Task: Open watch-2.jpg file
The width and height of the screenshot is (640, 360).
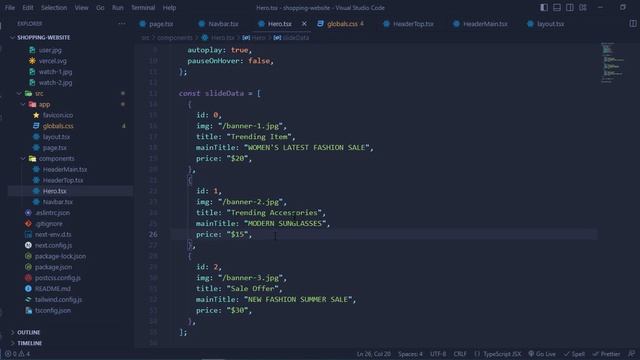Action: pos(56,82)
